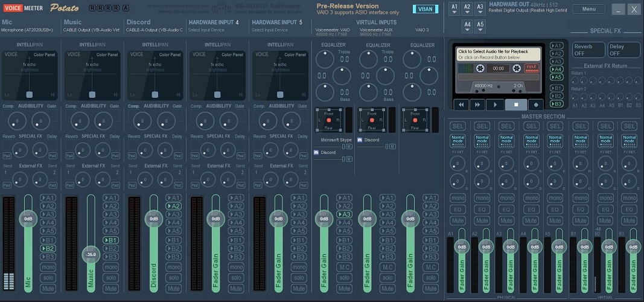Change A1 bus Normal mode
This screenshot has height=302, width=644.
457,141
